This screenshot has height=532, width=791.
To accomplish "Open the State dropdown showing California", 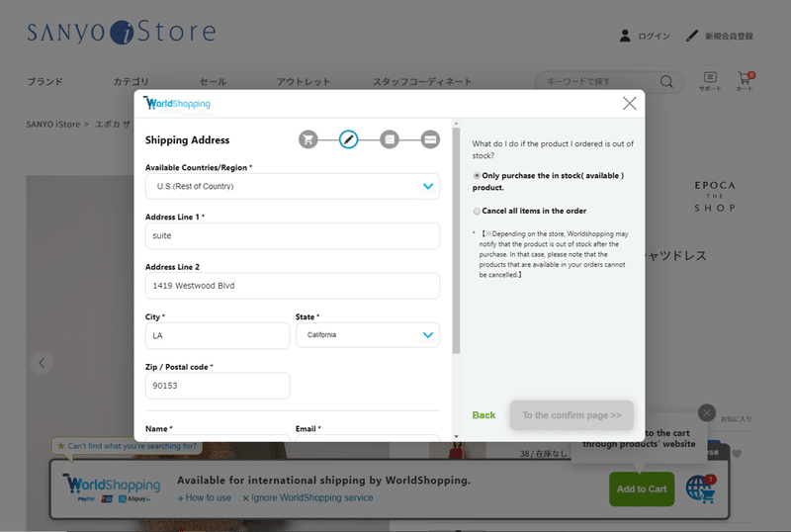I will tap(368, 335).
